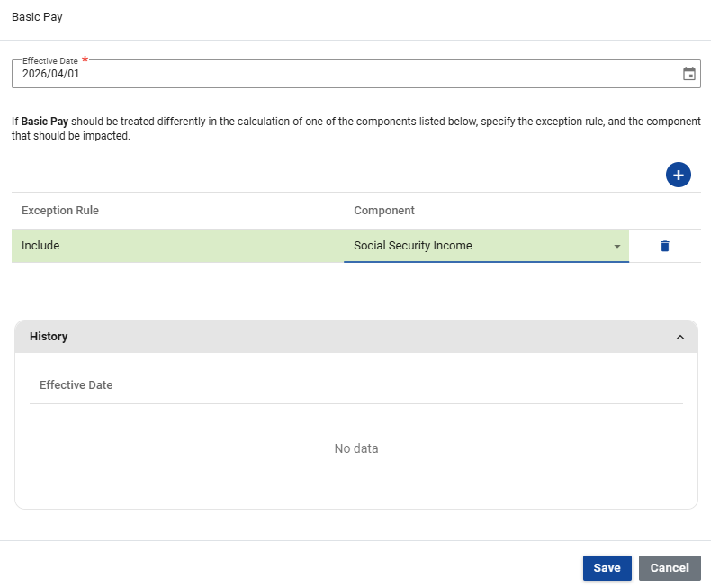Screen dimensions: 711x588
Task: Open the Social Security Income component dropdown
Action: tap(477, 246)
